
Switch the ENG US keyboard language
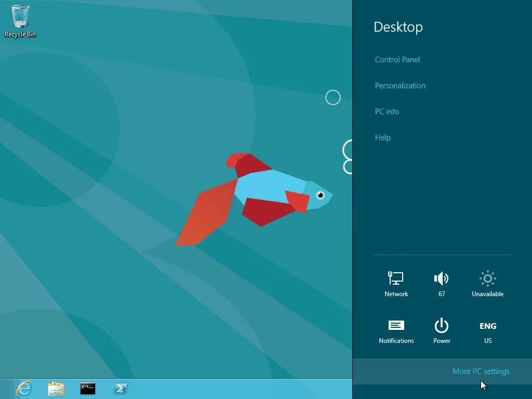point(487,332)
